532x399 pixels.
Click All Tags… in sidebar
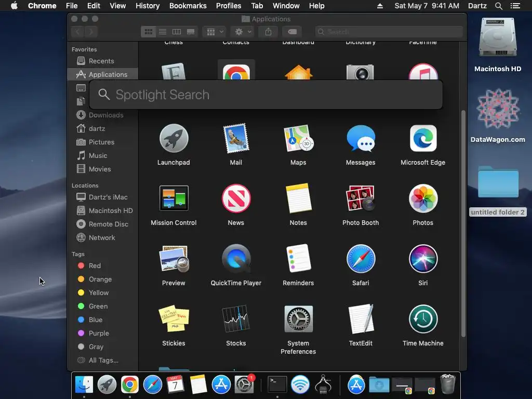point(103,361)
